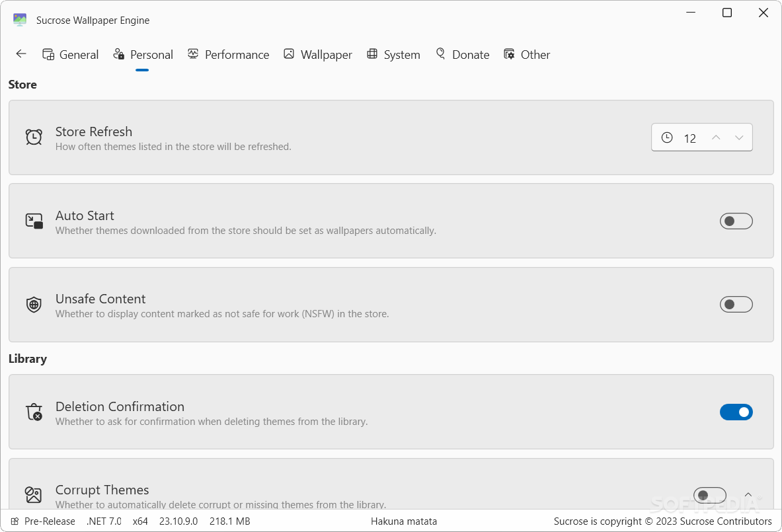Click the Deletion Confirmation setting title
The height and width of the screenshot is (532, 782).
[120, 406]
